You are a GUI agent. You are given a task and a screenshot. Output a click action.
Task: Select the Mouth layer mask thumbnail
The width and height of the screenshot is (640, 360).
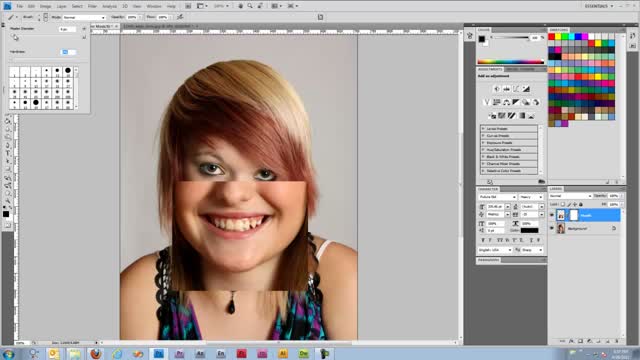[x=573, y=215]
